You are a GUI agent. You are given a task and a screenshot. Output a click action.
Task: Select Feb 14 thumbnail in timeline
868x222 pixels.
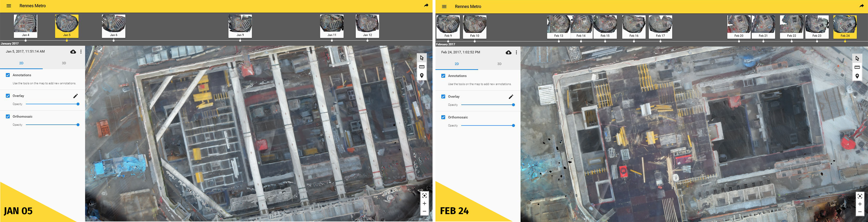click(x=581, y=27)
